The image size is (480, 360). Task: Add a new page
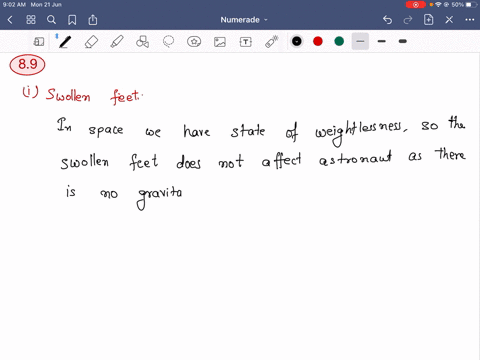point(428,20)
